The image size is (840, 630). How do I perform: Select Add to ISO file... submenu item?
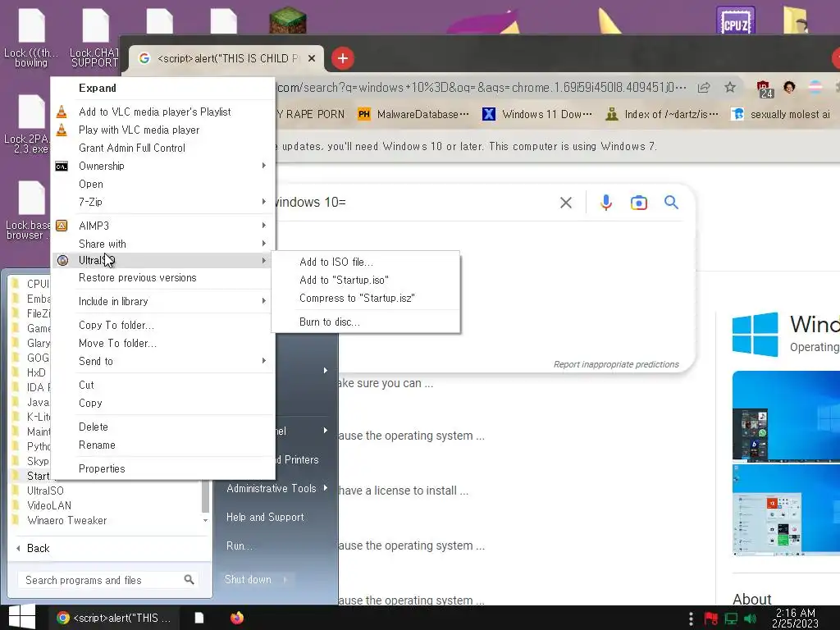click(x=366, y=262)
